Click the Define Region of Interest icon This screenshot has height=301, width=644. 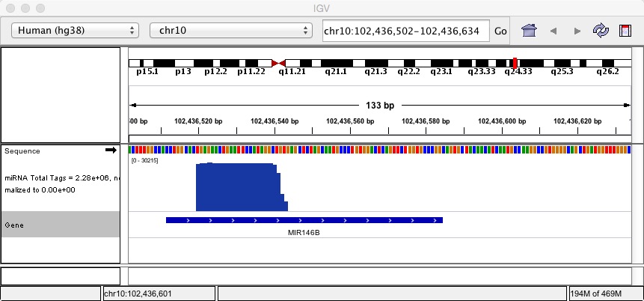pyautogui.click(x=624, y=31)
